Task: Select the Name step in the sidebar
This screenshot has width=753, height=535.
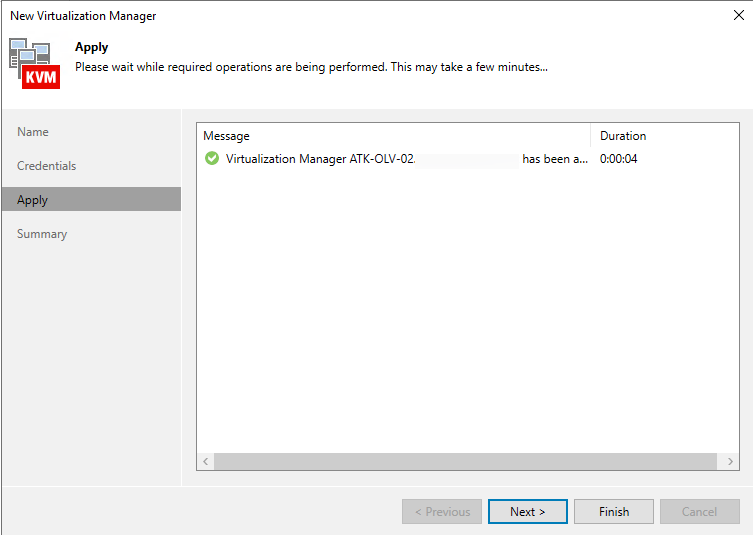Action: 33,132
